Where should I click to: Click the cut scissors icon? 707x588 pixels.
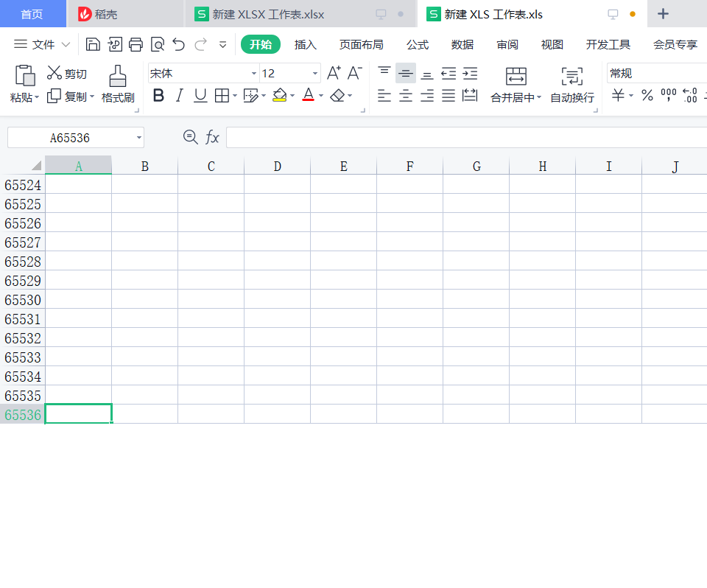pos(54,73)
